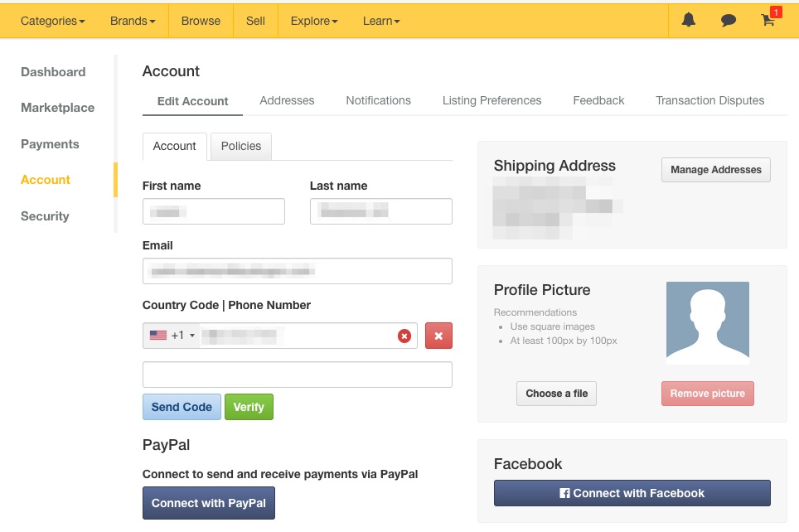Switch to the Edit Account tab
The height and width of the screenshot is (532, 799).
pyautogui.click(x=192, y=101)
